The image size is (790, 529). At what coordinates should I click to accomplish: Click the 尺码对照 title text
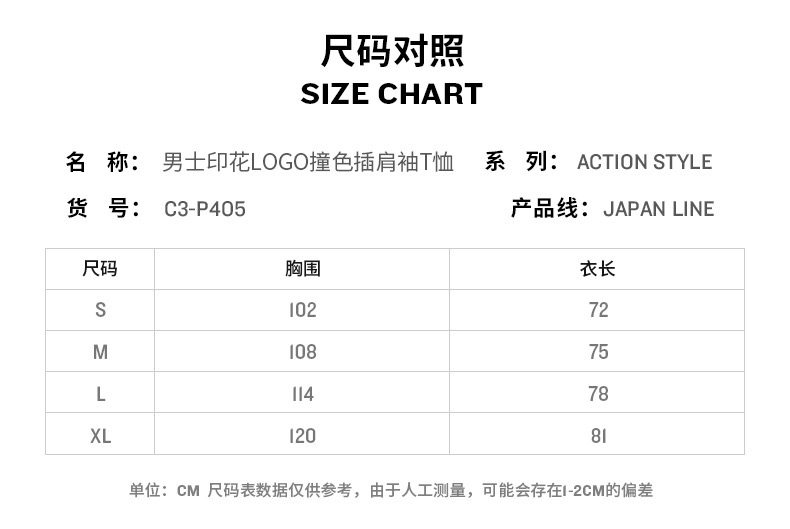392,49
